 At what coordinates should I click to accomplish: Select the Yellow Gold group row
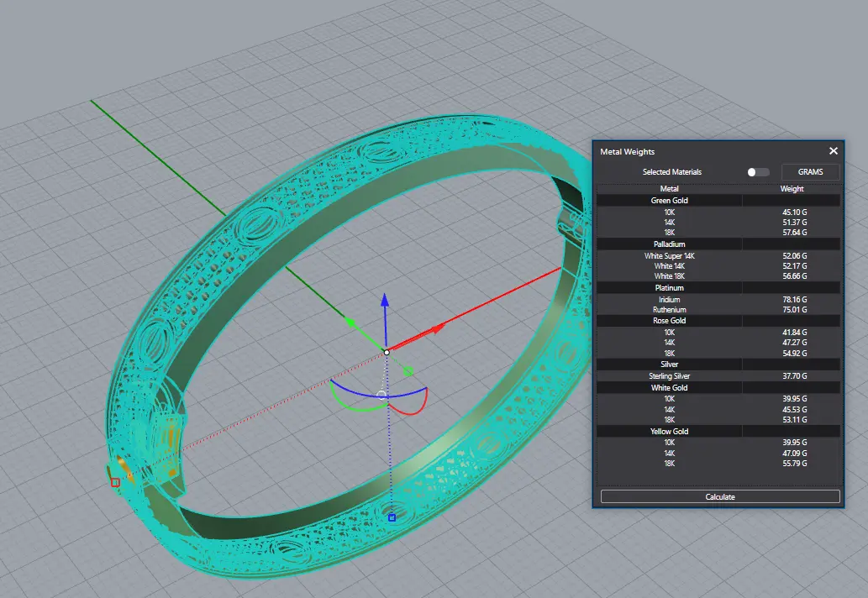pos(718,432)
